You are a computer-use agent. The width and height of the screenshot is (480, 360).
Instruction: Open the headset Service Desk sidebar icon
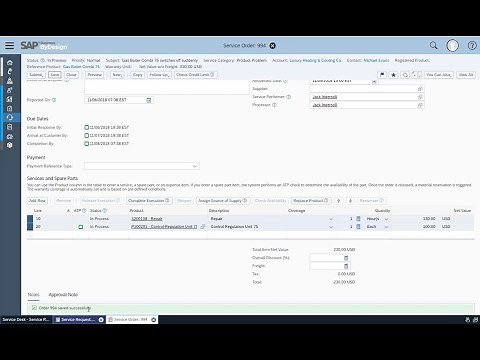10,117
